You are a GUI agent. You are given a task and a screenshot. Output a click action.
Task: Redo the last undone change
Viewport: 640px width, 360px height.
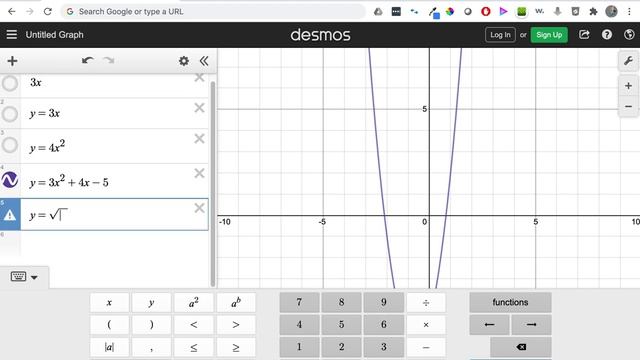click(x=109, y=61)
